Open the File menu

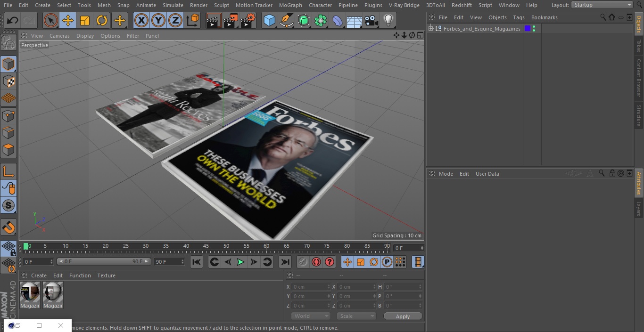coord(8,5)
